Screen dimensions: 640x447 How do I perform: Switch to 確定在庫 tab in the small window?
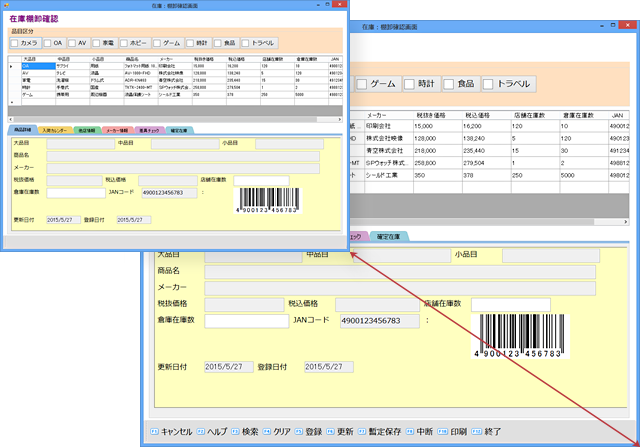pos(179,130)
